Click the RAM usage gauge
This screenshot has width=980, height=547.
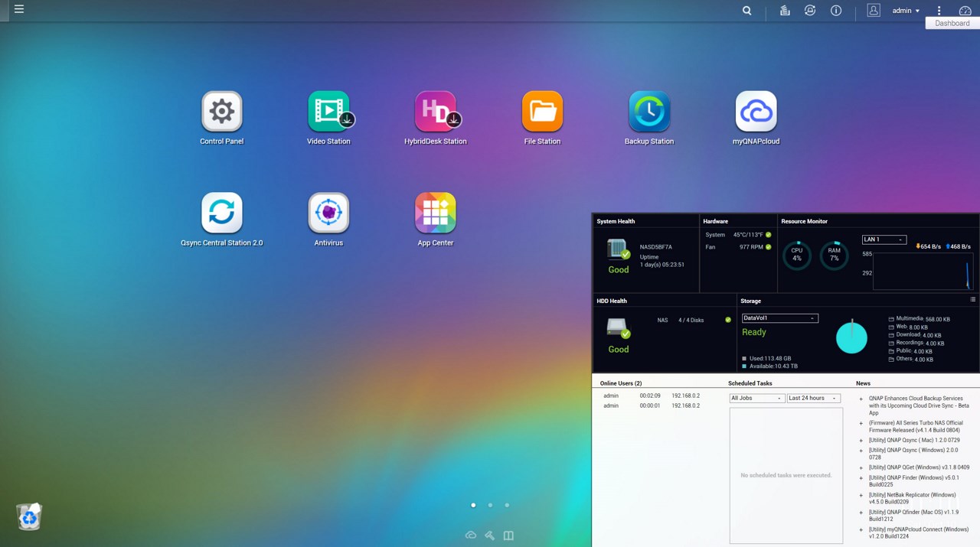835,256
